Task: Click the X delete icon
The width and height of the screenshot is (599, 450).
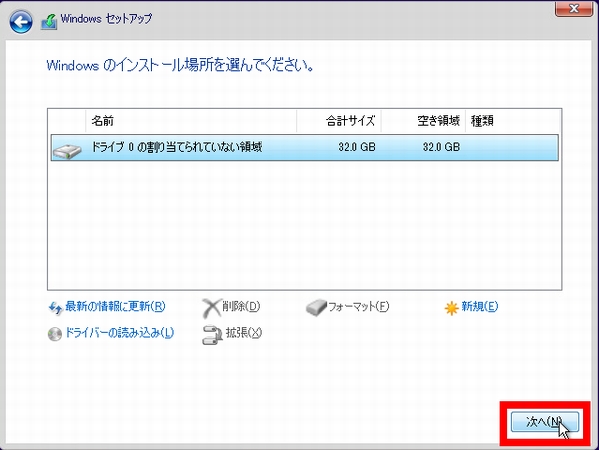Action: tap(211, 308)
